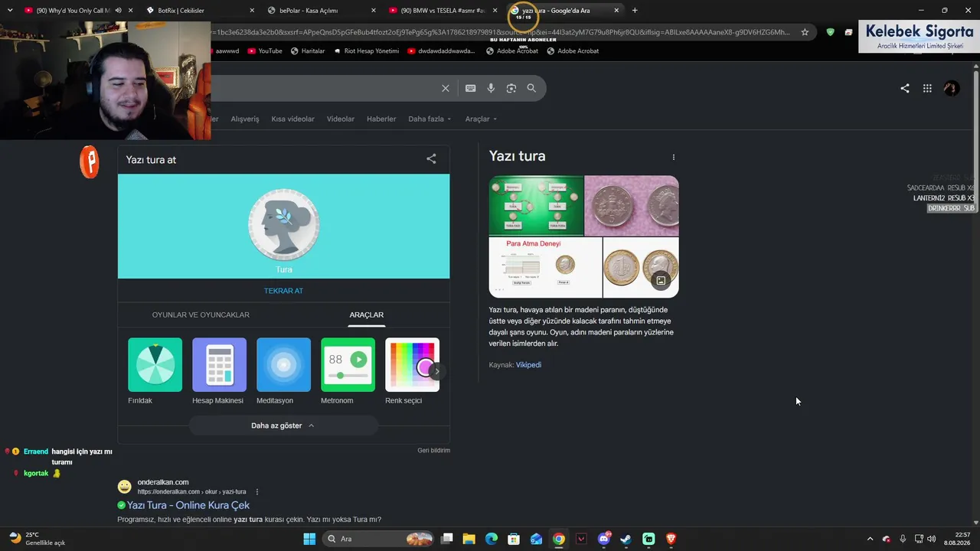Switch to the BotRix | Çekilişler browser tab

(201, 10)
